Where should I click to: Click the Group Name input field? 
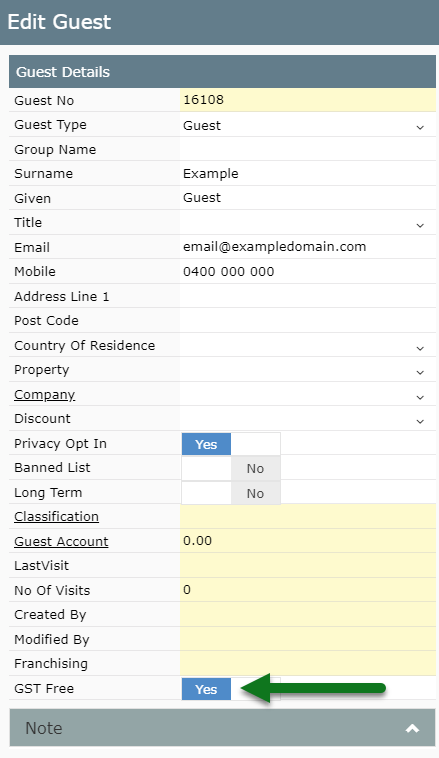[307, 149]
